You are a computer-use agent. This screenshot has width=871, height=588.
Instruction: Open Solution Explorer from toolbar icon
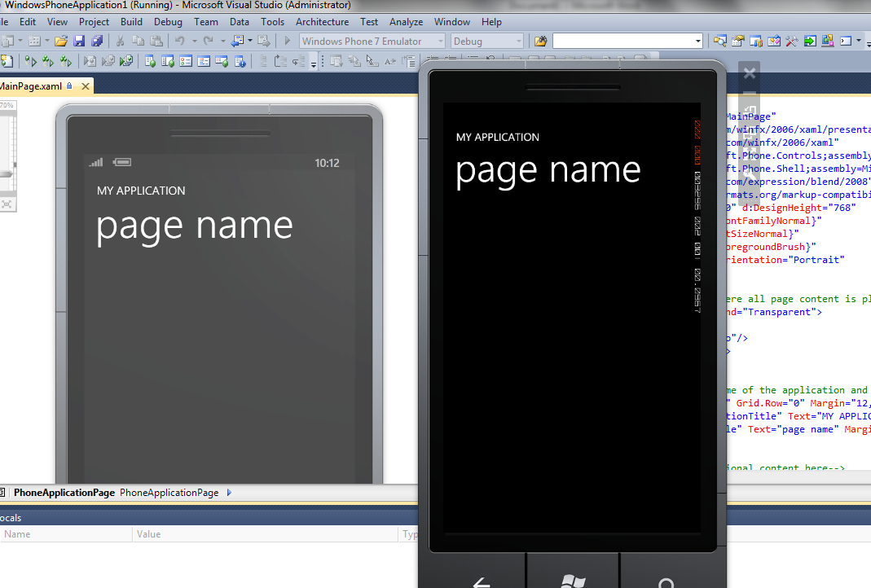[x=719, y=41]
